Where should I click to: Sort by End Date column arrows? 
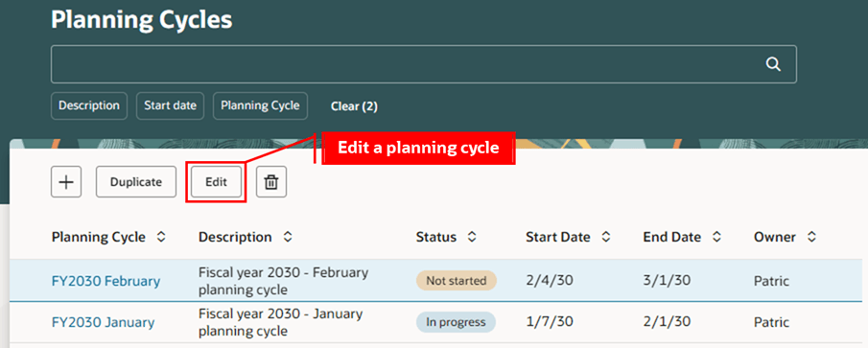(716, 238)
